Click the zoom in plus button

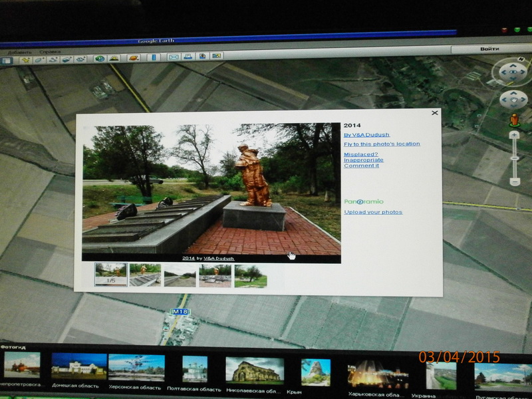click(x=514, y=136)
